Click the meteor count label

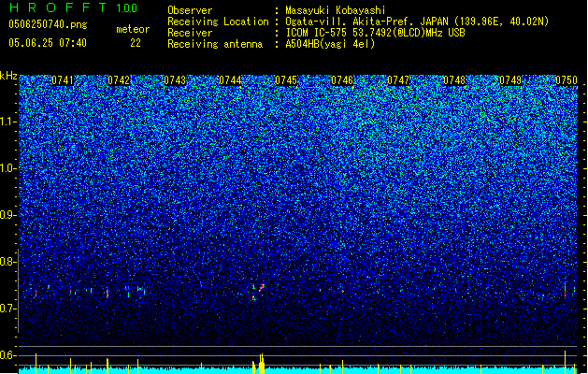(x=133, y=29)
